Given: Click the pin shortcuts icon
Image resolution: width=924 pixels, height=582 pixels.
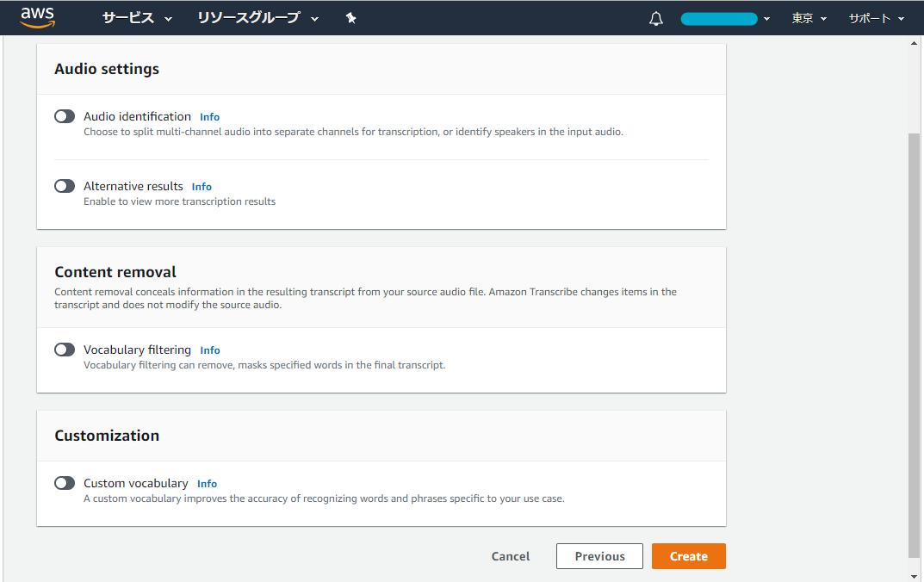Looking at the screenshot, I should point(350,18).
